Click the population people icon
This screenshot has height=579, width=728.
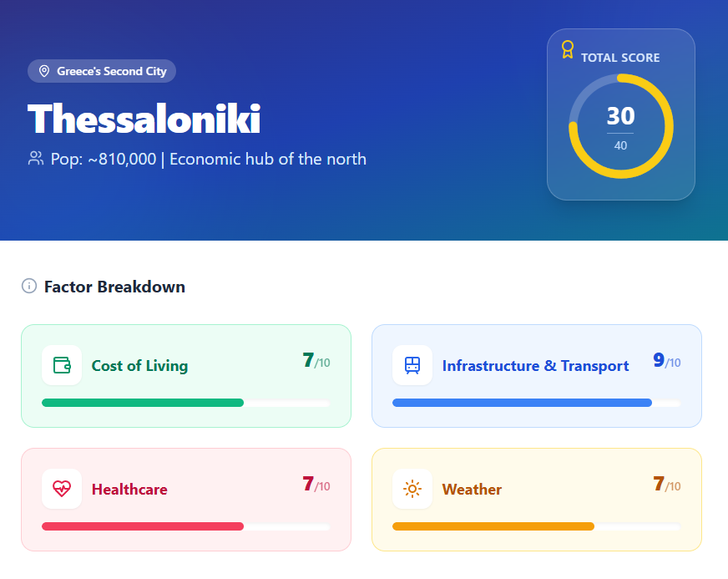point(36,159)
